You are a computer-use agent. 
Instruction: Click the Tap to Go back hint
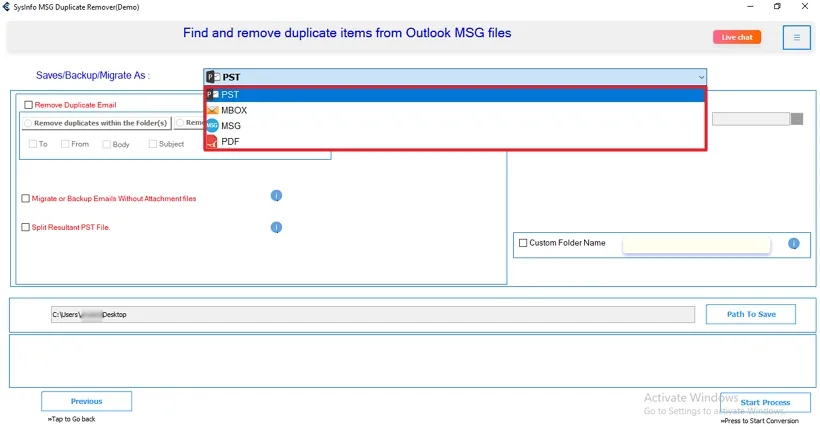[71, 419]
